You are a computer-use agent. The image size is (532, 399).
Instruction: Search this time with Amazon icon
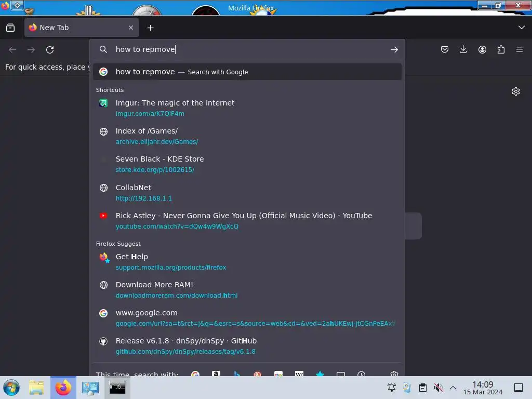[x=216, y=374]
